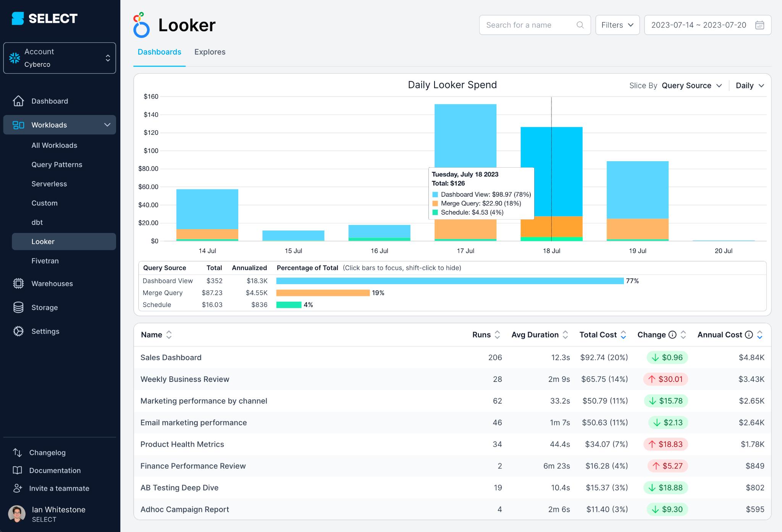Open the Filters dropdown
Viewport: 782px width, 532px height.
(x=617, y=25)
